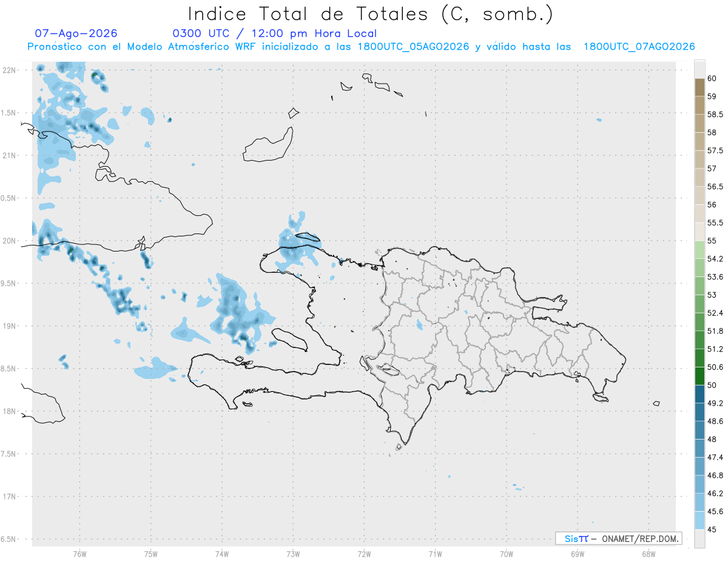Pick the light blue swatch between 45 and 45.6
Viewport: 728px width, 562px height.
[x=699, y=520]
